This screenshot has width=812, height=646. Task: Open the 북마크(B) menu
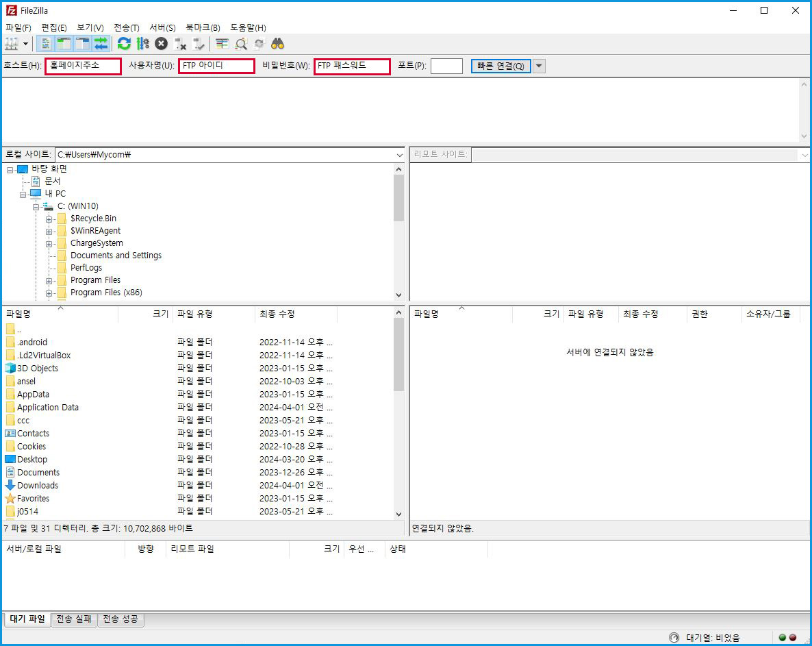(x=203, y=27)
